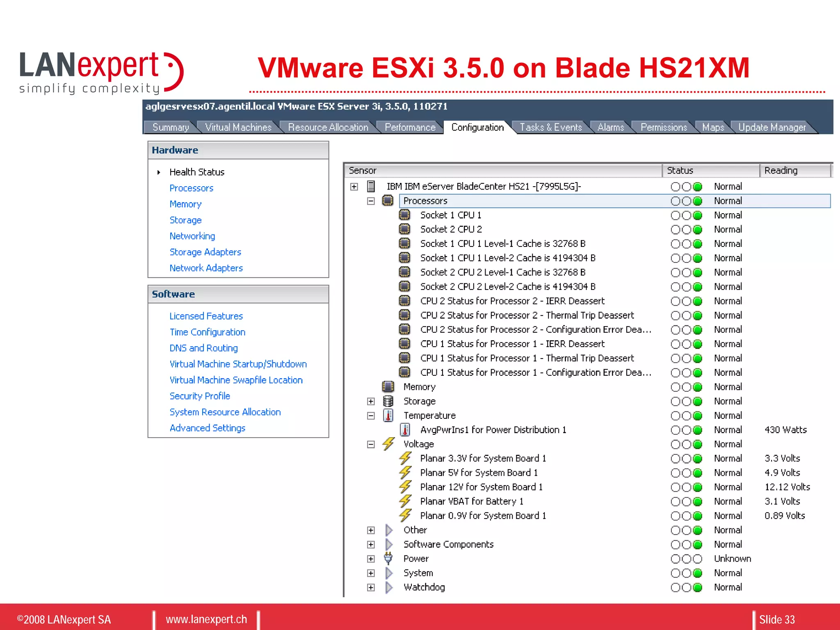Switch to the Alarms tab

pos(611,128)
